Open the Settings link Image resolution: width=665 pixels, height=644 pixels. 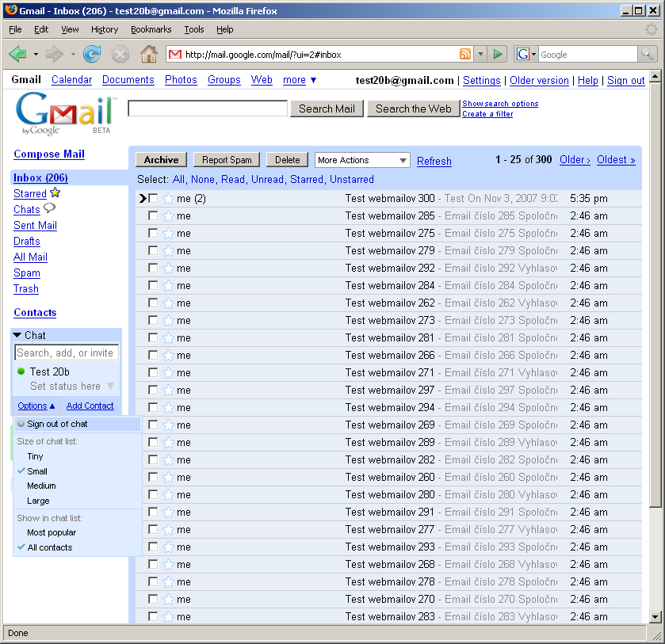pos(482,81)
